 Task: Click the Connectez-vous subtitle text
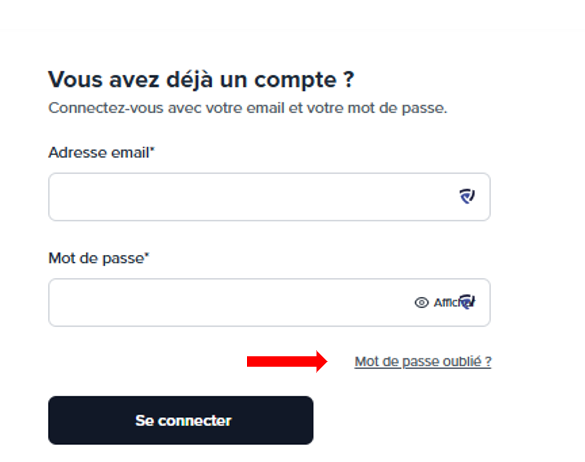(247, 108)
